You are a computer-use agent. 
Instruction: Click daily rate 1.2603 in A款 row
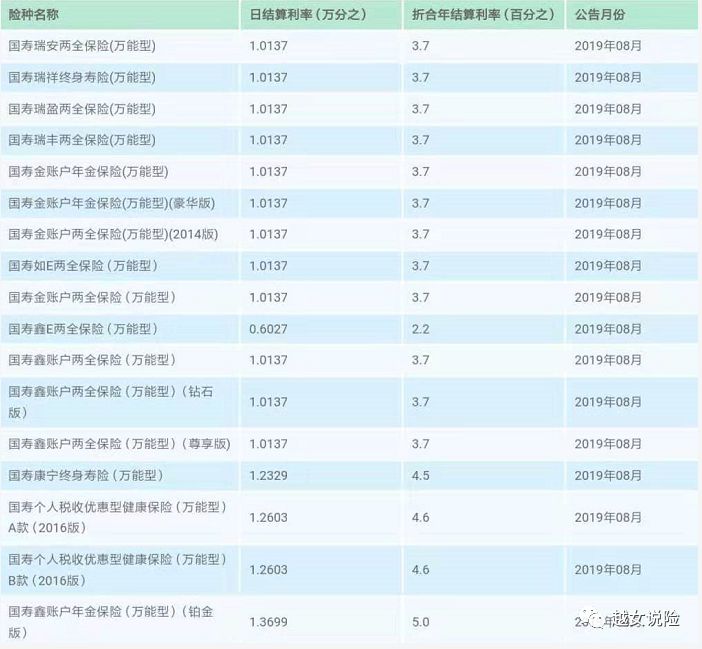pyautogui.click(x=268, y=517)
